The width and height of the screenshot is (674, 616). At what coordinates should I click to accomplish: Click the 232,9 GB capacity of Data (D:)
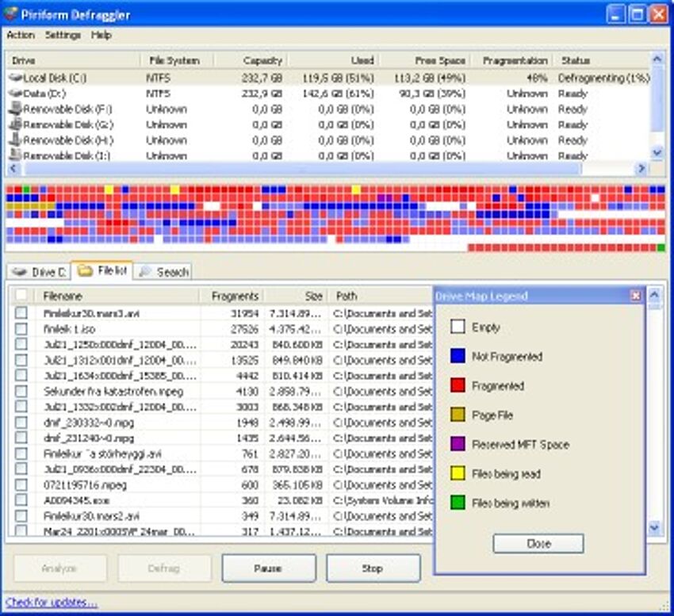coord(262,94)
